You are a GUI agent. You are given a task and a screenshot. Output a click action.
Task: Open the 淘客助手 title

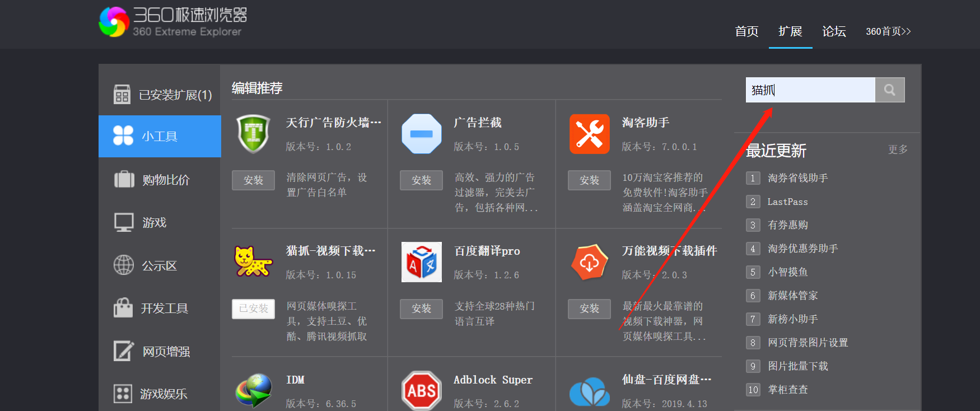(x=646, y=123)
